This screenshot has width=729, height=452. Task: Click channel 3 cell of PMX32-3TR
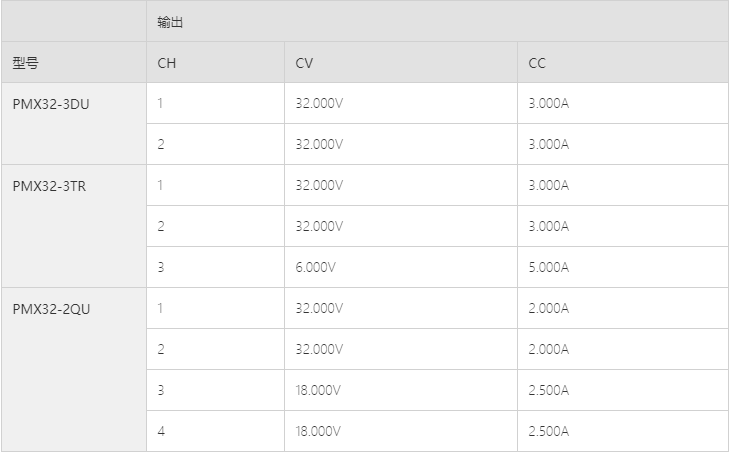[x=161, y=268]
